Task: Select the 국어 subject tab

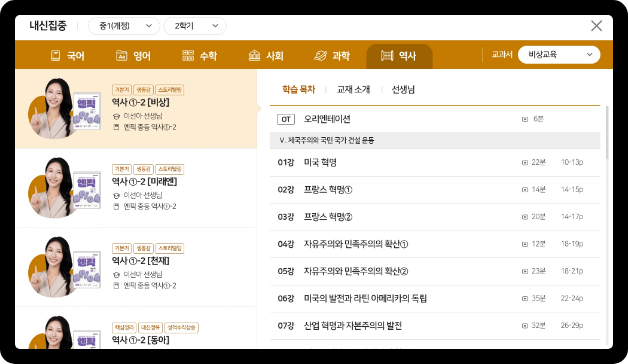Action: (68, 55)
